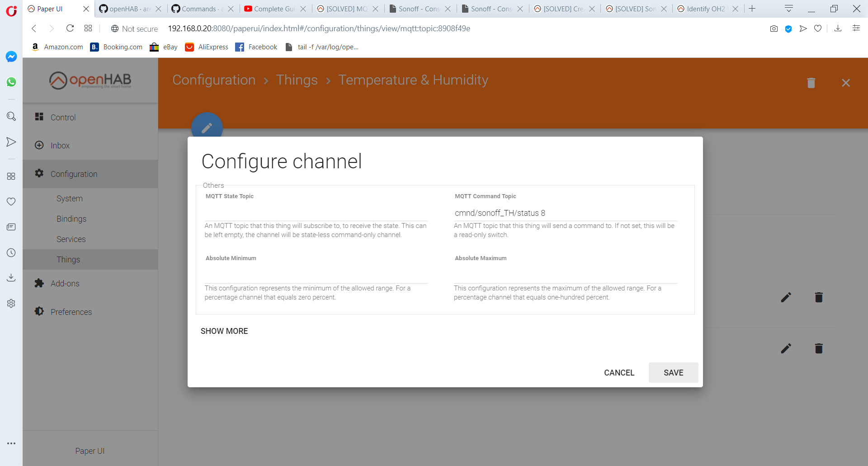Open the AliExpress bookmark
868x466 pixels.
click(207, 47)
